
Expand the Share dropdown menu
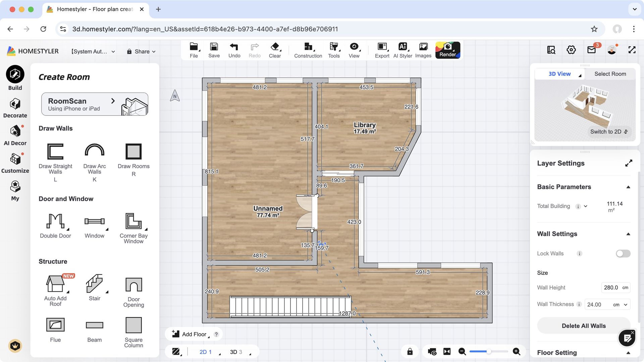point(141,52)
